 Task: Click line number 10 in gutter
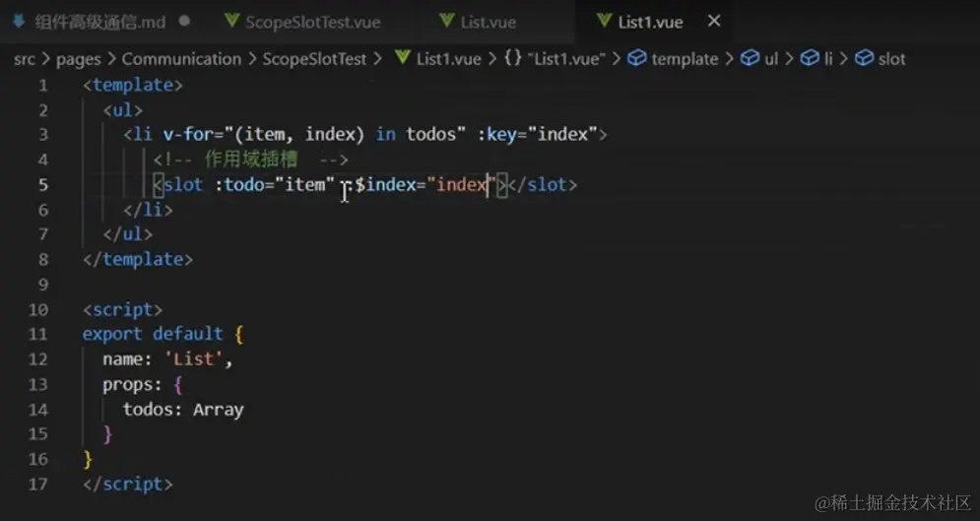(38, 310)
